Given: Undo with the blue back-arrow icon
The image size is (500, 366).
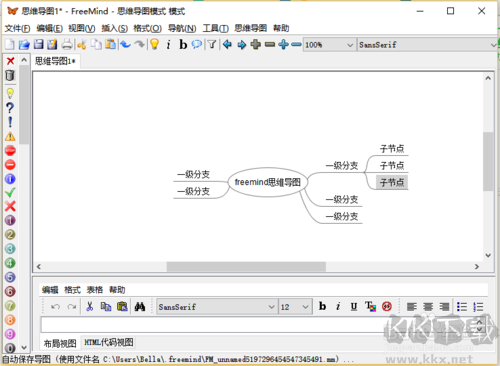Looking at the screenshot, I should pyautogui.click(x=125, y=44).
